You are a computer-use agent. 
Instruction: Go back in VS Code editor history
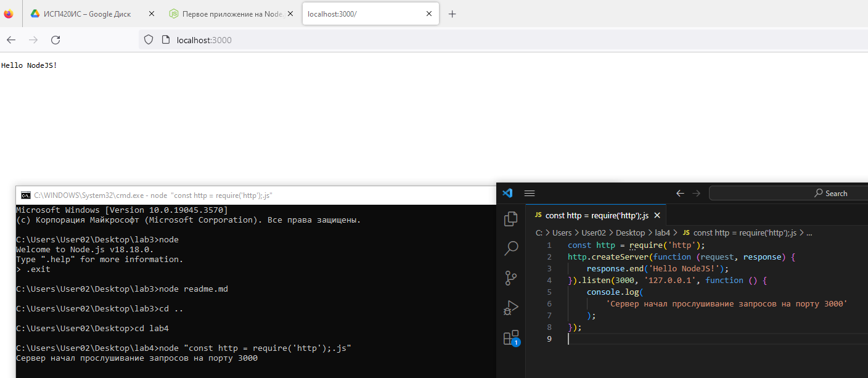(680, 193)
